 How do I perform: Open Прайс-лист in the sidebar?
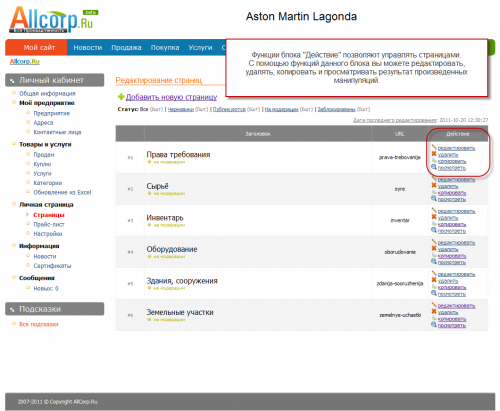pos(49,224)
